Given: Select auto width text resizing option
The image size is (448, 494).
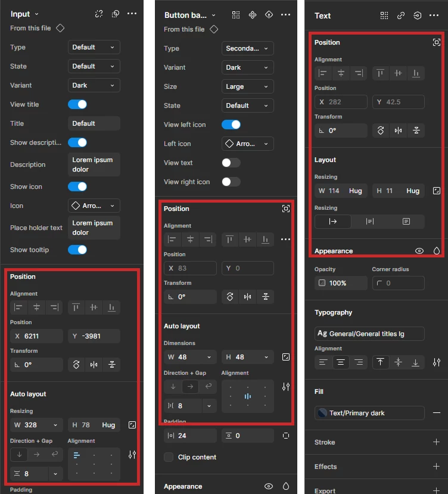Looking at the screenshot, I should coord(333,222).
